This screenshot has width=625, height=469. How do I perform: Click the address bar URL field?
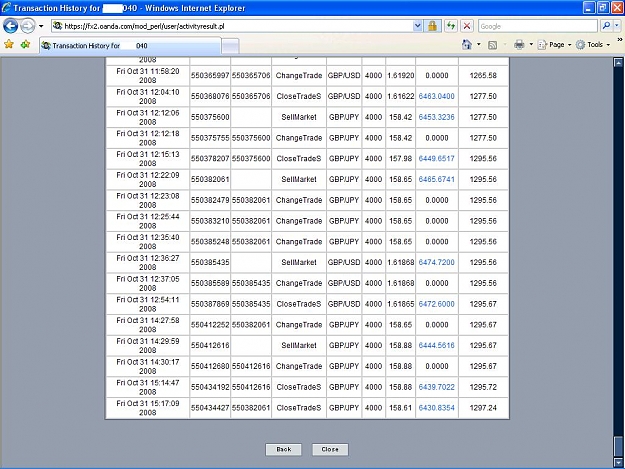tap(232, 26)
